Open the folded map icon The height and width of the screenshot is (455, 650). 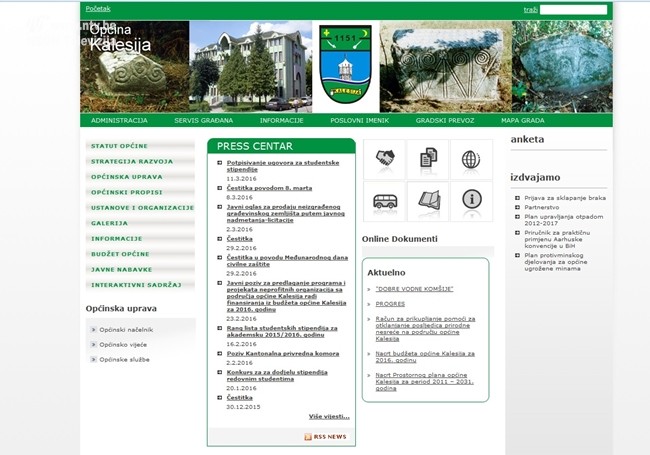pyautogui.click(x=428, y=200)
